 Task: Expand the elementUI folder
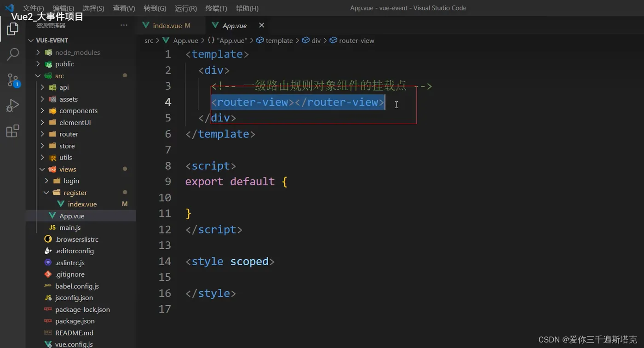click(x=81, y=123)
